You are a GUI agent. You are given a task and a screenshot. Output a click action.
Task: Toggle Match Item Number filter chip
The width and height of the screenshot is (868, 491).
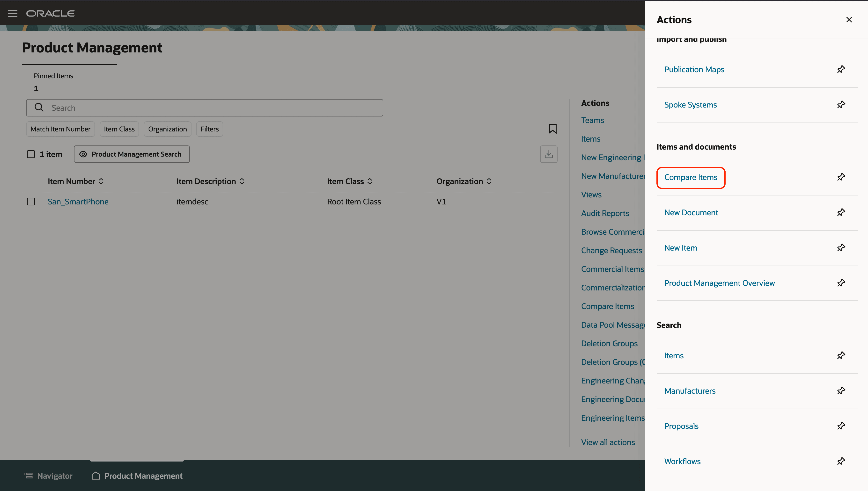click(x=60, y=129)
